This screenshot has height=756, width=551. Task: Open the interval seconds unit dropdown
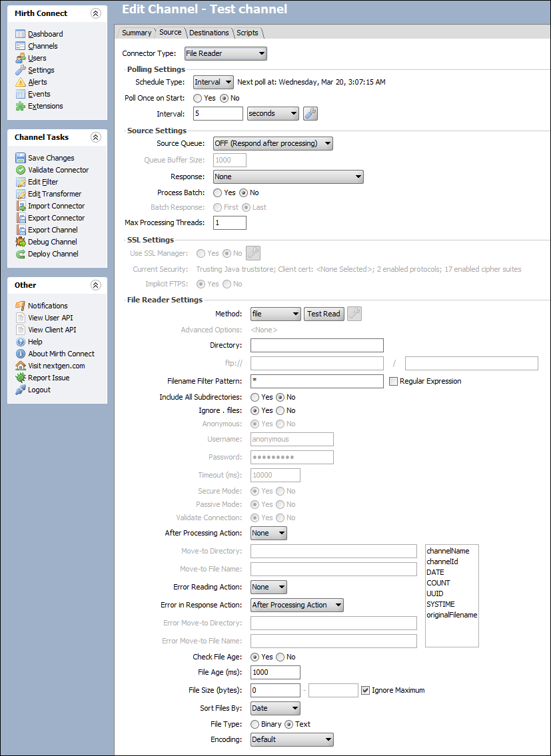(273, 114)
